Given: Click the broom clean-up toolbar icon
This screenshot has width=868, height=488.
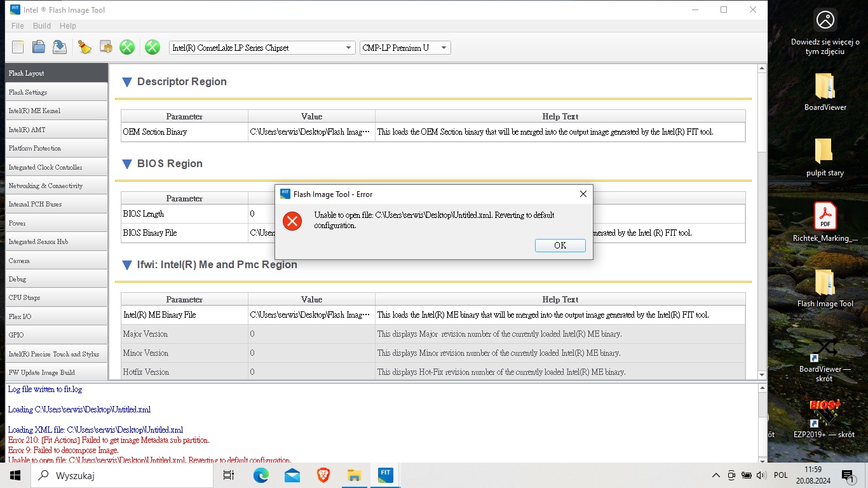Looking at the screenshot, I should pyautogui.click(x=85, y=47).
